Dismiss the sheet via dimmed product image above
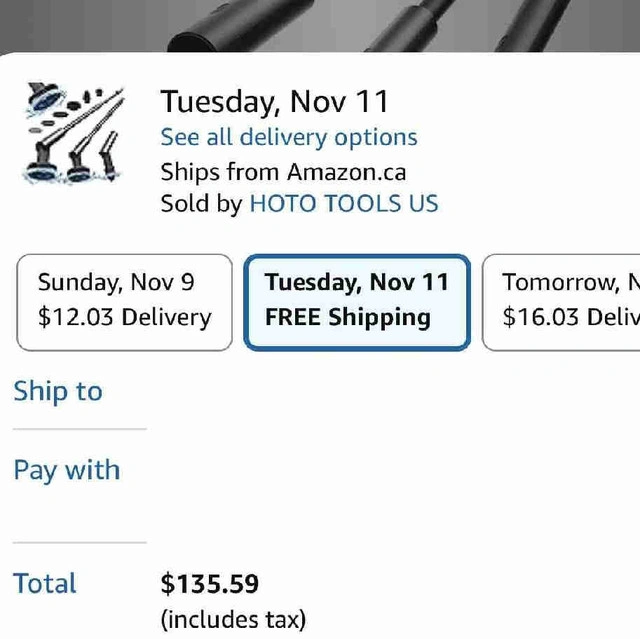The image size is (640, 639). (x=320, y=22)
